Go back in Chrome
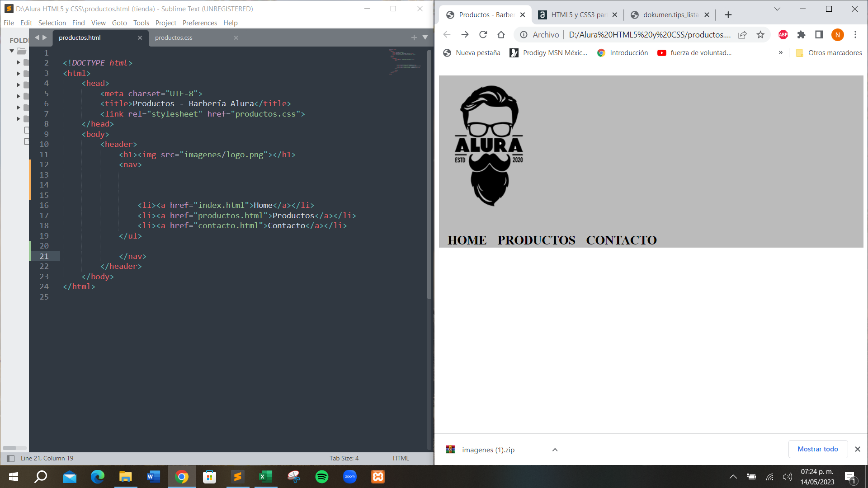 [x=447, y=35]
